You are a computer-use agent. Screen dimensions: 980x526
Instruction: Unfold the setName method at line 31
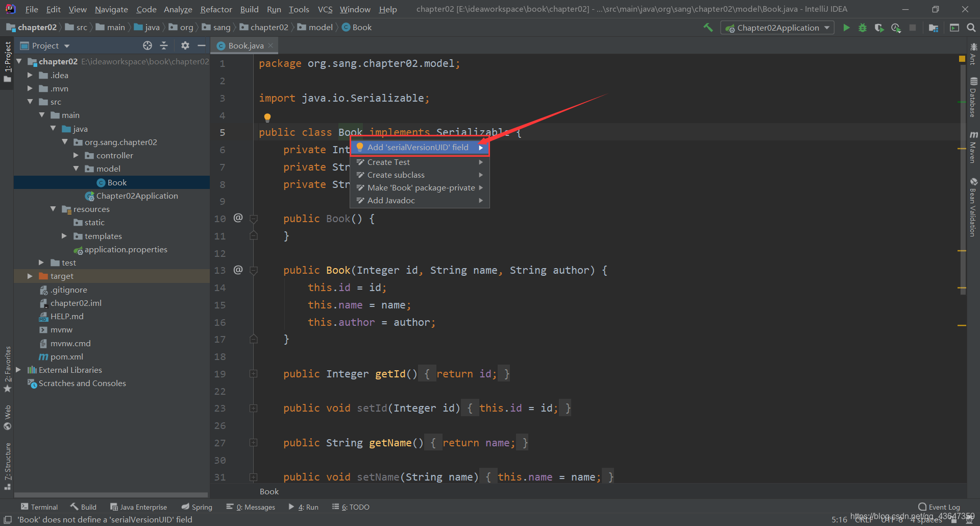pyautogui.click(x=253, y=477)
